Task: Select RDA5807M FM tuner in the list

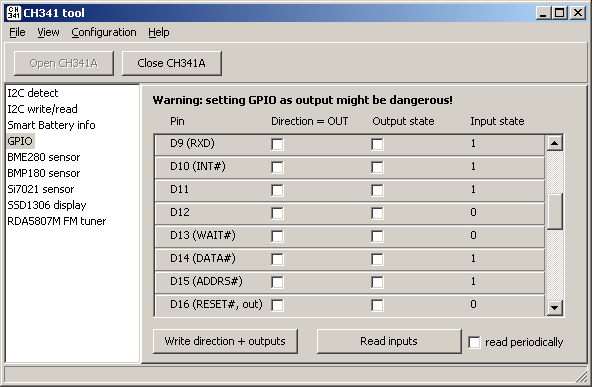Action: (x=57, y=221)
